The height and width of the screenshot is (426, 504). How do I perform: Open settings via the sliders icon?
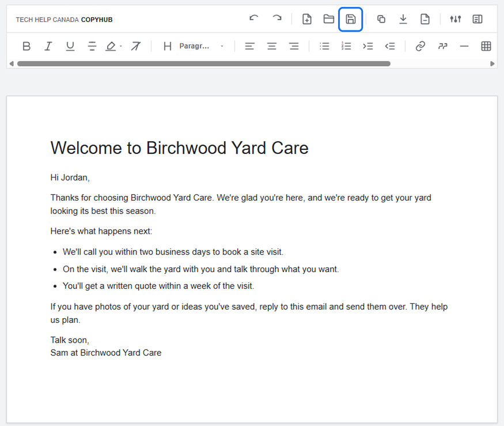456,19
